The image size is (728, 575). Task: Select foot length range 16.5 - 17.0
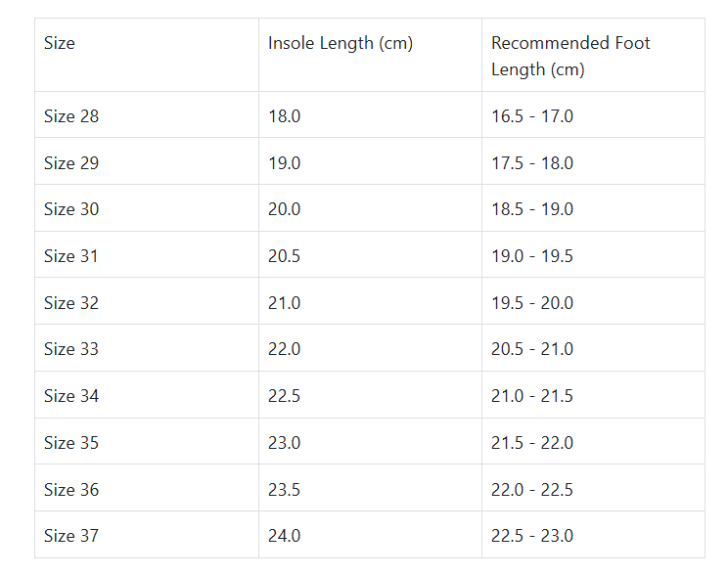(532, 116)
